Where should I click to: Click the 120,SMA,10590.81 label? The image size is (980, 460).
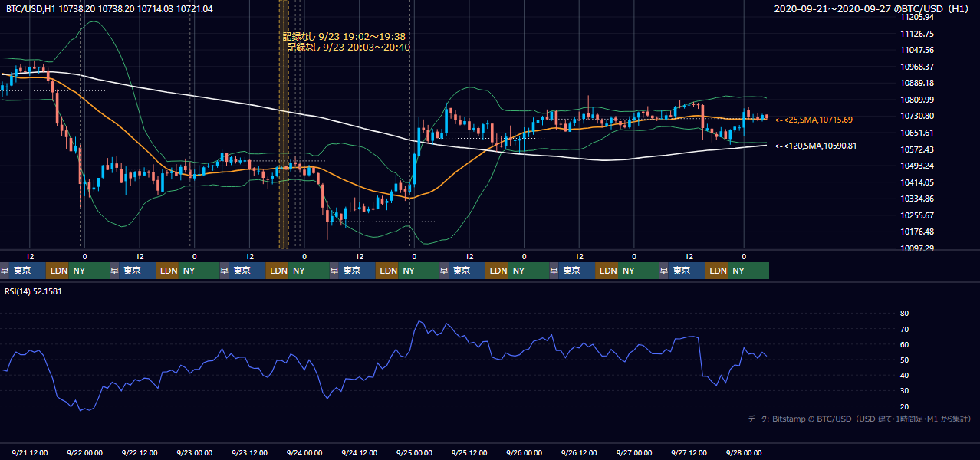(815, 146)
